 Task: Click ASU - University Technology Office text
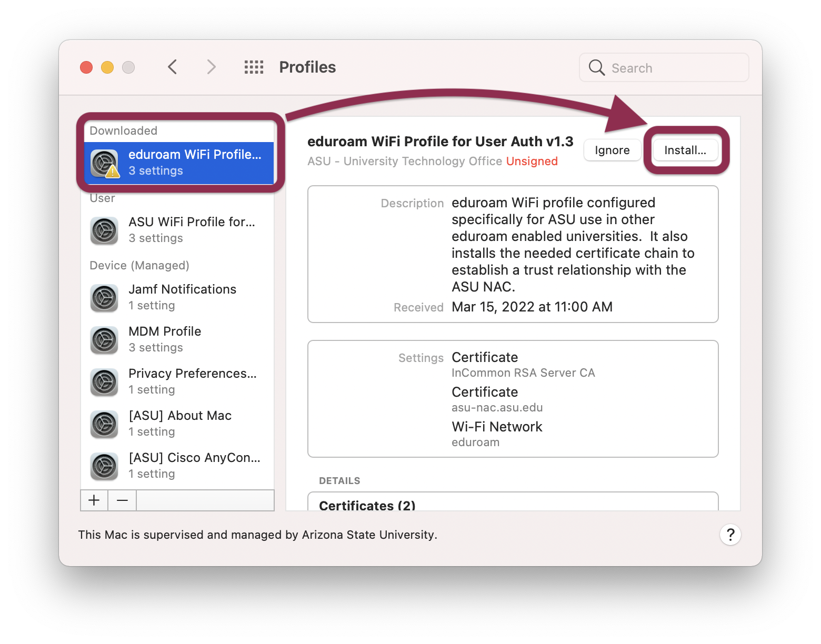[405, 161]
